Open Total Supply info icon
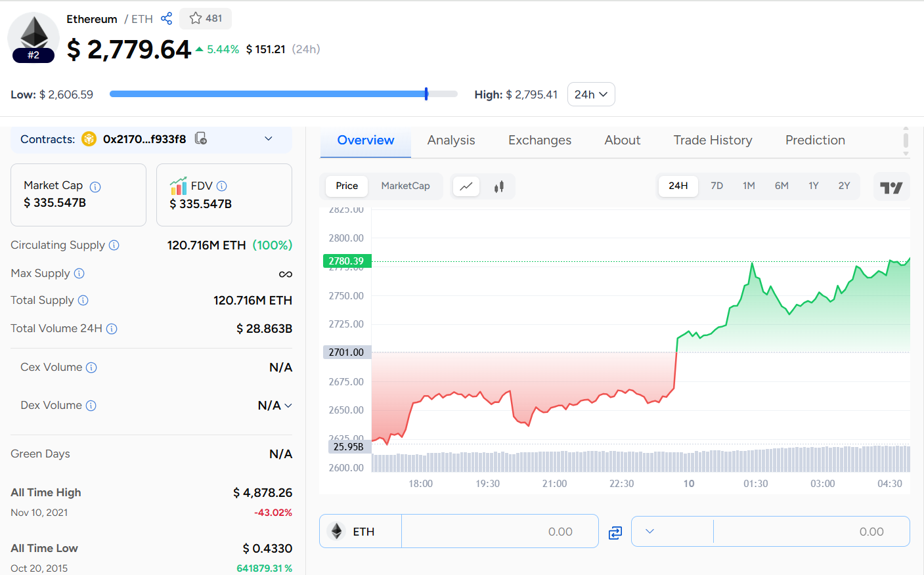The height and width of the screenshot is (575, 924). click(83, 300)
